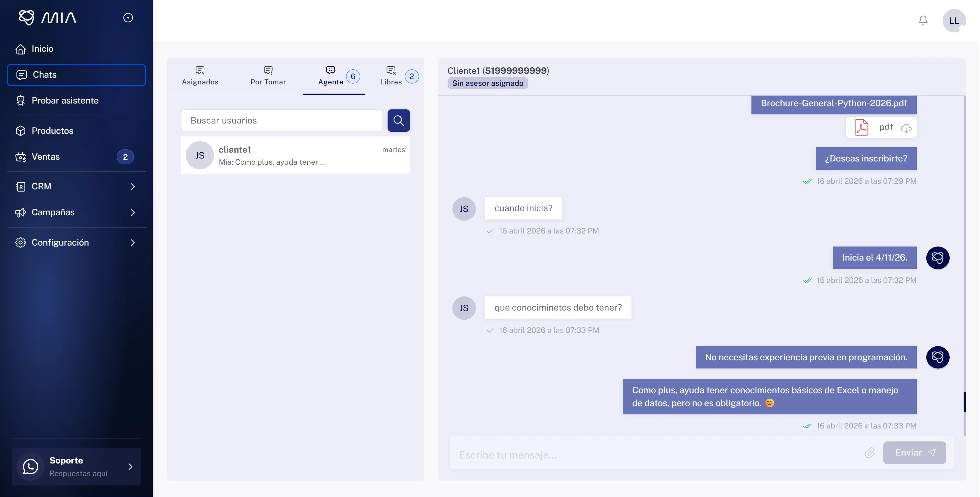Expand the Configuración menu chevron

click(133, 242)
